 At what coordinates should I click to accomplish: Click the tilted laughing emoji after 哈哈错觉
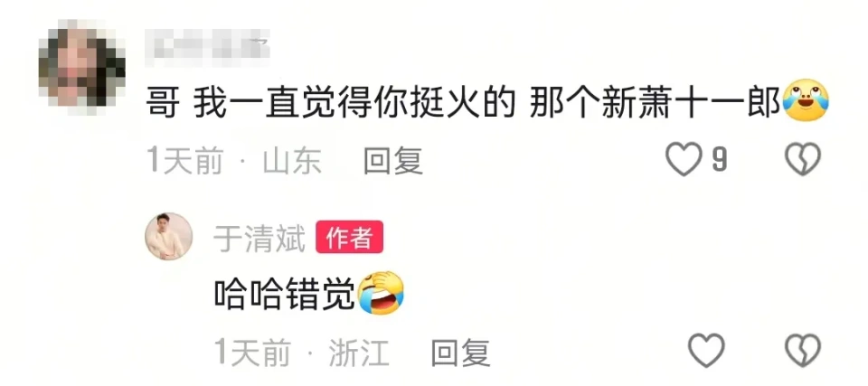click(381, 292)
